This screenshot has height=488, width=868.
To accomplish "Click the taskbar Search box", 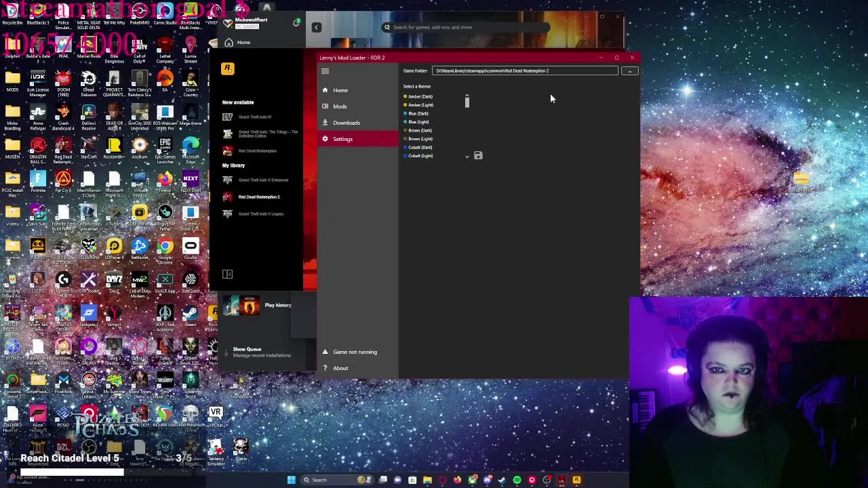I will (x=337, y=480).
